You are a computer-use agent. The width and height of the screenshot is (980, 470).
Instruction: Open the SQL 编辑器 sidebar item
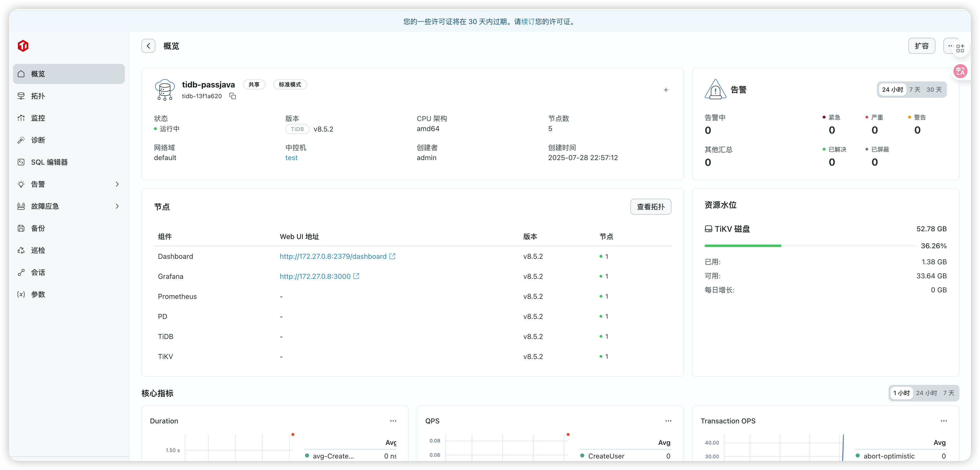click(49, 162)
